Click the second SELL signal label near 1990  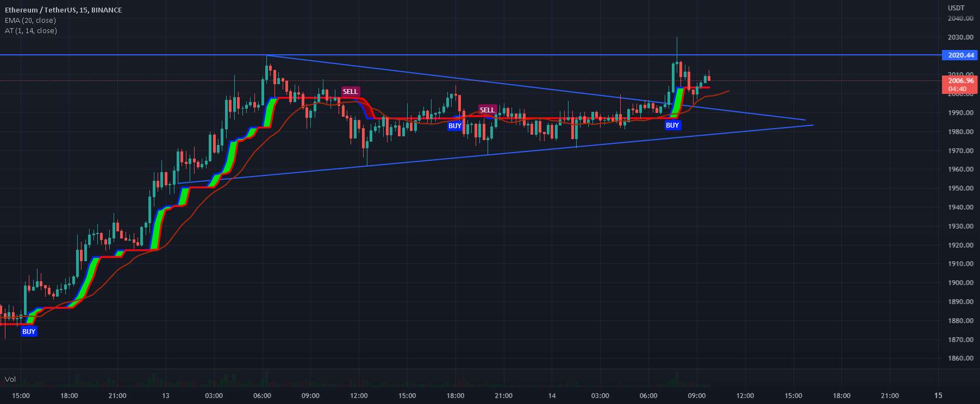[x=488, y=110]
